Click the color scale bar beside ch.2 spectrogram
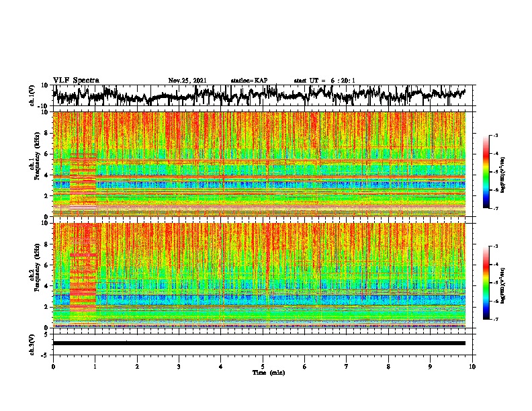This screenshot has width=532, height=411. tap(486, 283)
